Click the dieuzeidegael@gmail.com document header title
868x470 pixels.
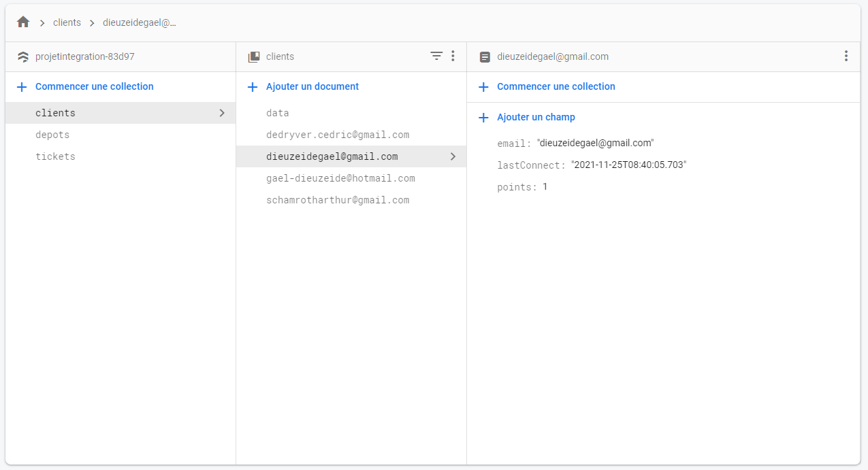[x=553, y=56]
